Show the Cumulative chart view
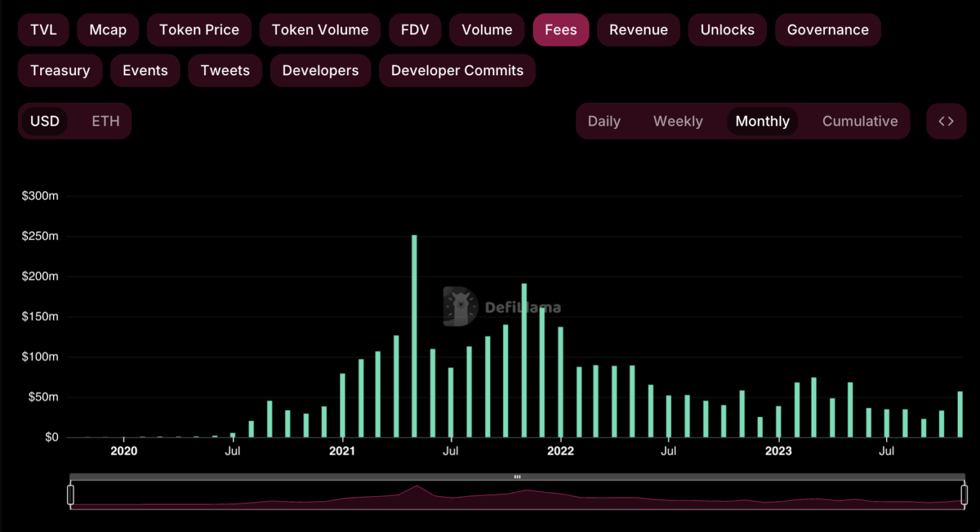This screenshot has height=532, width=980. coord(859,121)
